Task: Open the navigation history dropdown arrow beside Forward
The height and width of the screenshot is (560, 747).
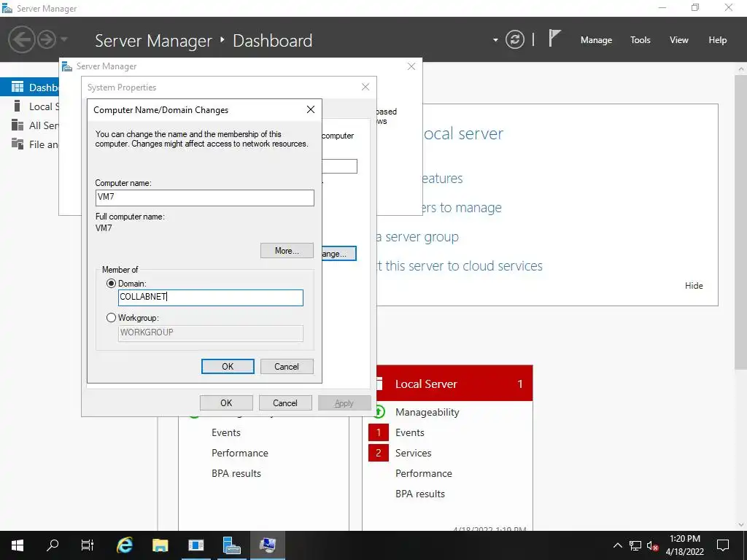Action: click(x=64, y=39)
